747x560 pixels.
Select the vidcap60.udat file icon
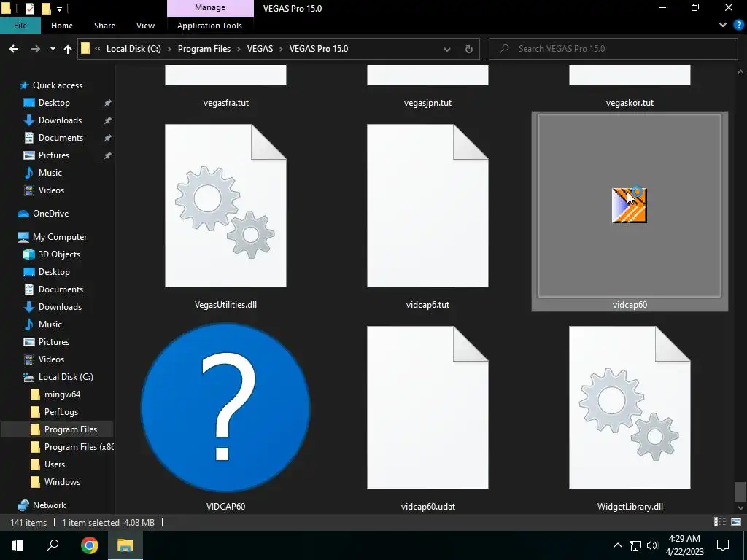coord(427,408)
